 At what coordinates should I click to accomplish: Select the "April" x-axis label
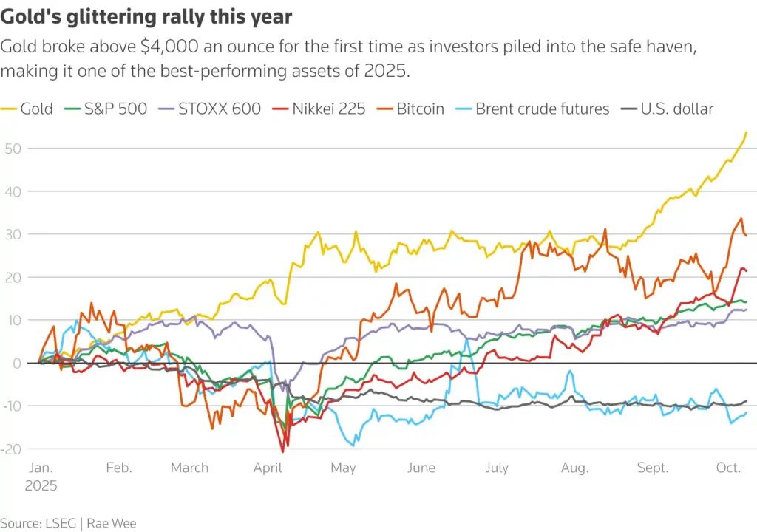[267, 468]
